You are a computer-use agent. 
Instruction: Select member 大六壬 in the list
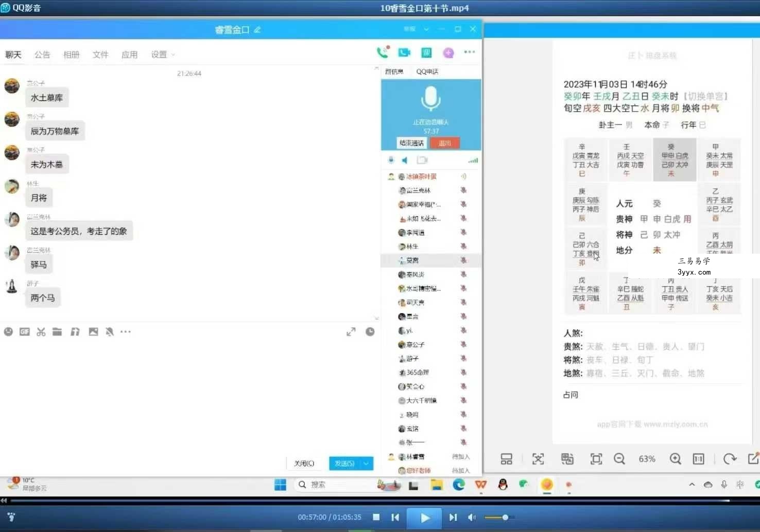click(x=431, y=401)
